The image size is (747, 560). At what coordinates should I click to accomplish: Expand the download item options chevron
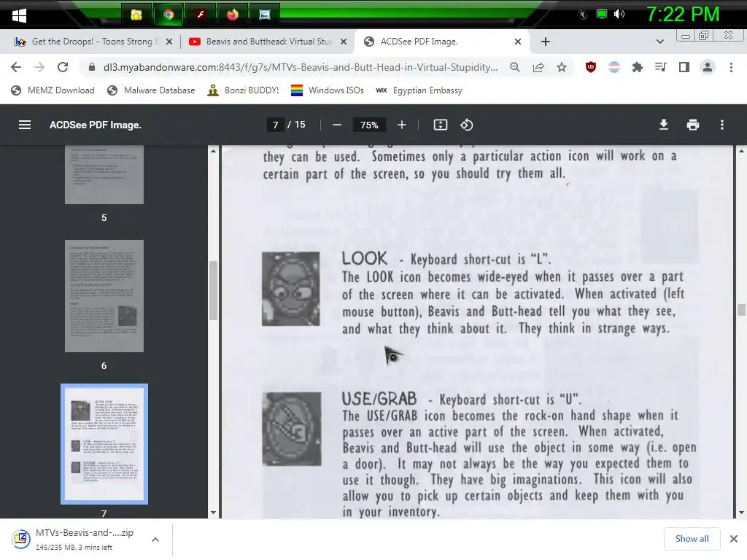[x=155, y=540]
